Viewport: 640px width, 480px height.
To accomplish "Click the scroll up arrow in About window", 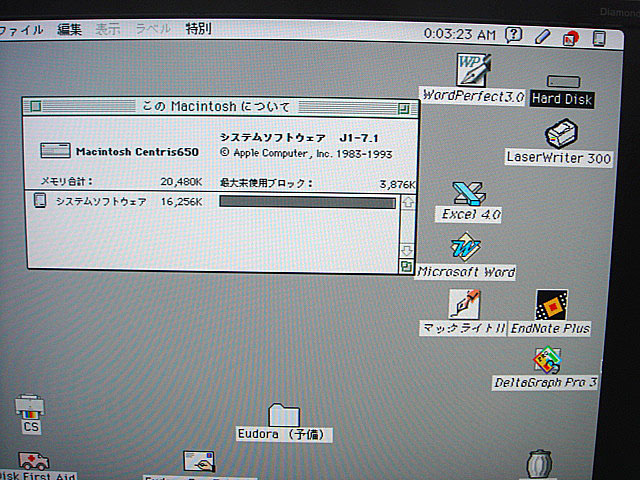I will coord(408,202).
